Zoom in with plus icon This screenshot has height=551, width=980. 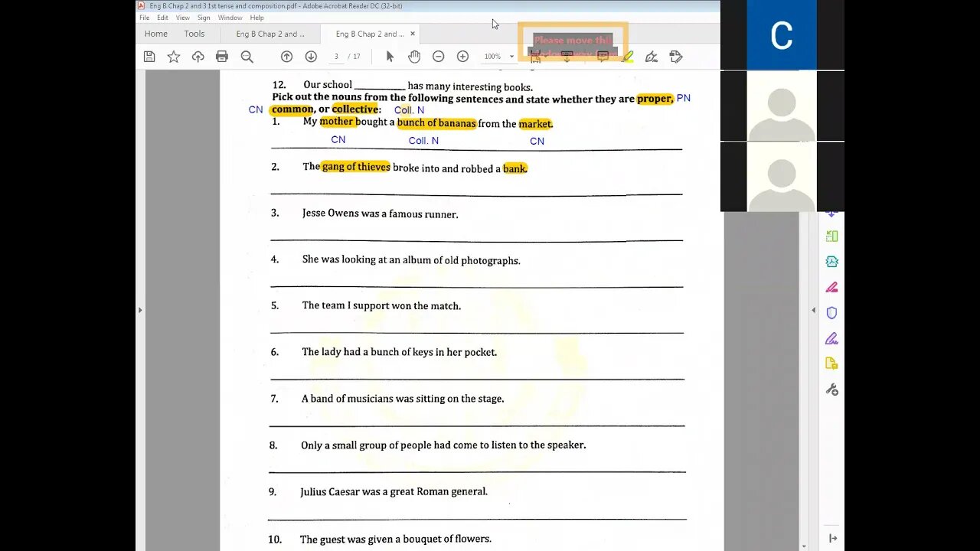(462, 57)
